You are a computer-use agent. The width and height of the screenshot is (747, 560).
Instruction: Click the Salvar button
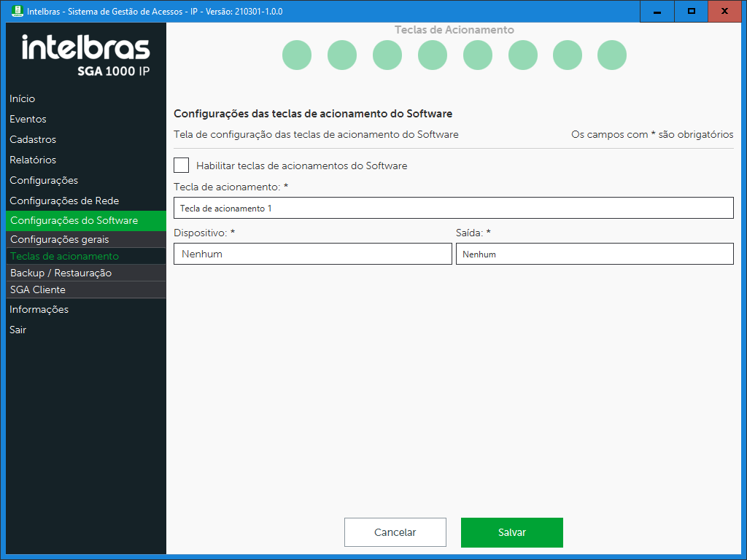tap(511, 532)
